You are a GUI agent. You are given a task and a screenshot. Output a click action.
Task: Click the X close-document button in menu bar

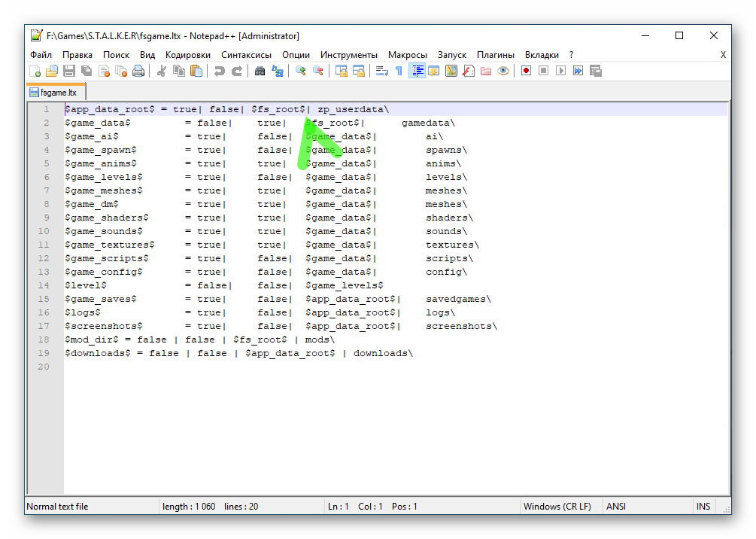tap(723, 55)
